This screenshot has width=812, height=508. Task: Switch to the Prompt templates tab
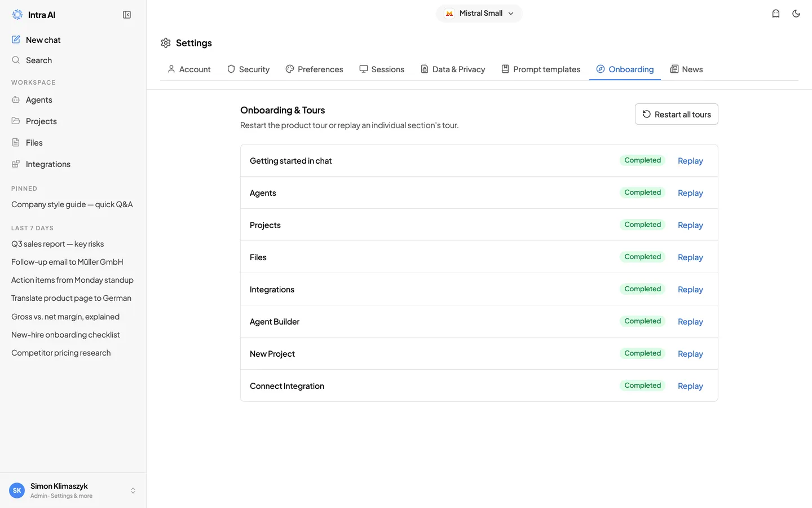click(541, 69)
